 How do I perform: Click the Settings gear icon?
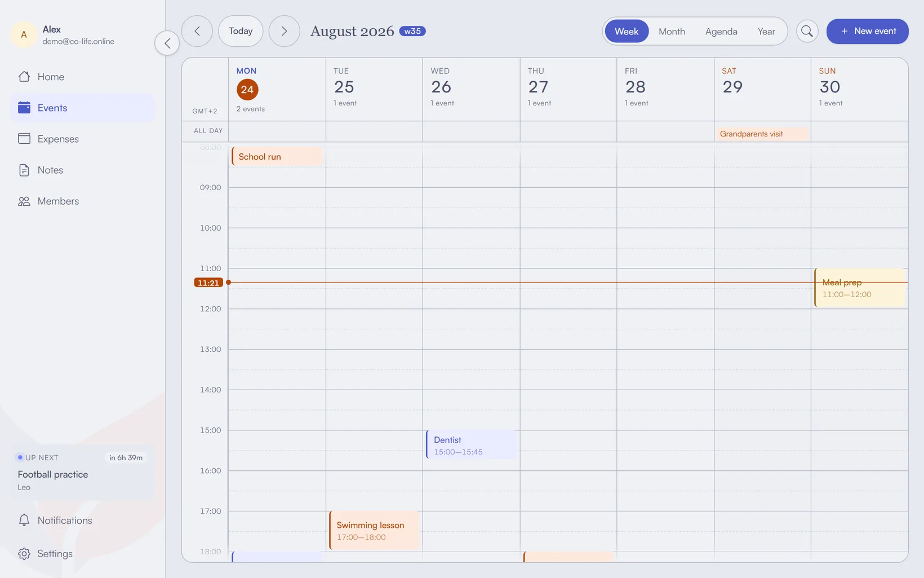coord(24,553)
